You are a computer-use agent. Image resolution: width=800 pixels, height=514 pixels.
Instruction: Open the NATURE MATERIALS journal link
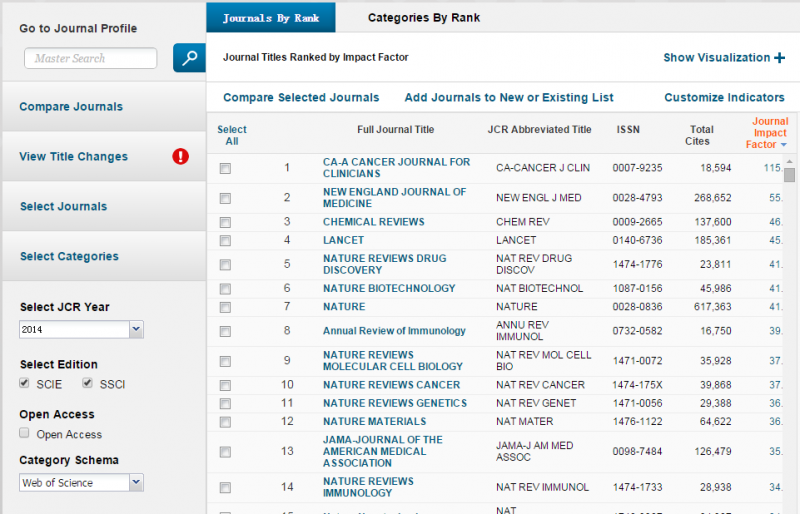374,422
